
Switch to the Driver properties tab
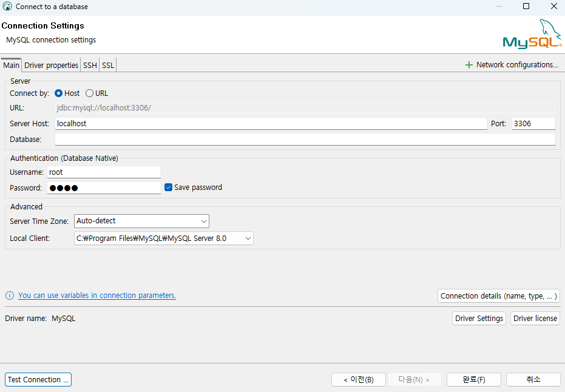pos(51,65)
